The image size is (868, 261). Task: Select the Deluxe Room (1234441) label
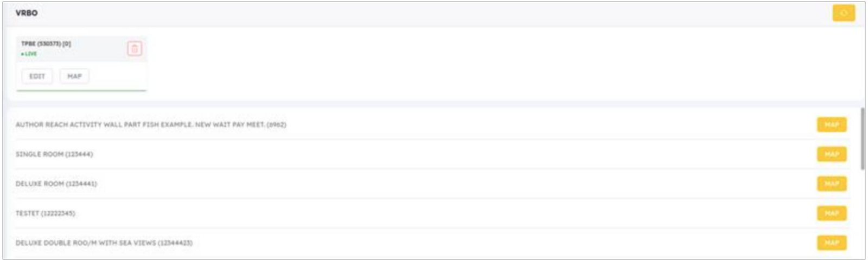tap(56, 184)
